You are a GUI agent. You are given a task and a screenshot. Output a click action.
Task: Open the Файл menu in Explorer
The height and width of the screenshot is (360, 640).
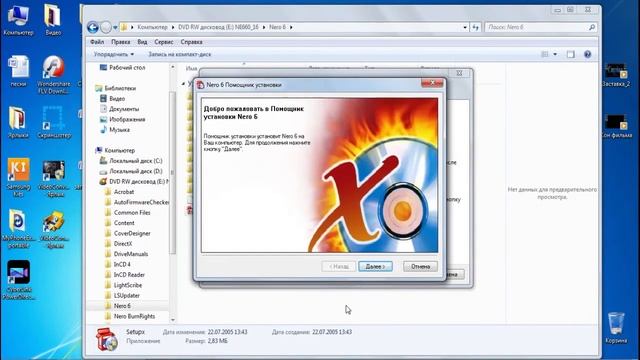[97, 42]
